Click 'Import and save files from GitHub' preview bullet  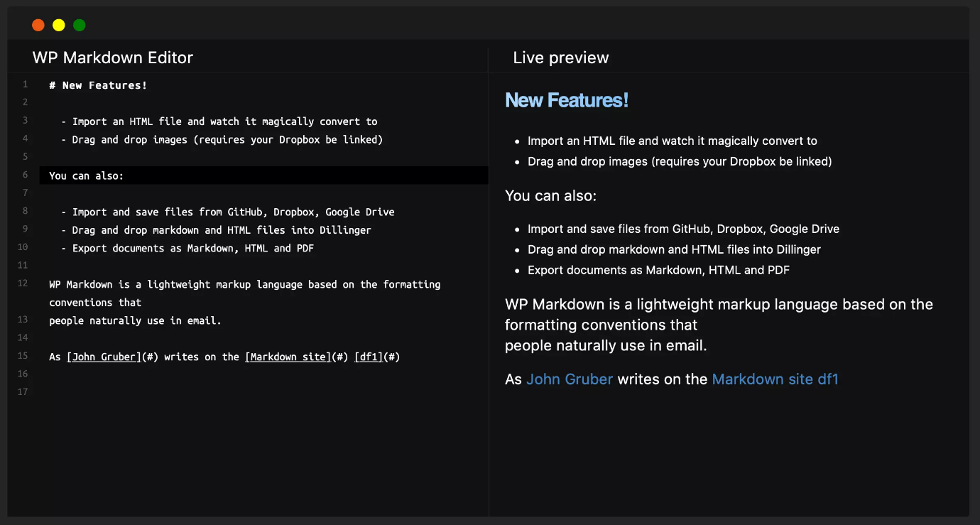pyautogui.click(x=682, y=229)
